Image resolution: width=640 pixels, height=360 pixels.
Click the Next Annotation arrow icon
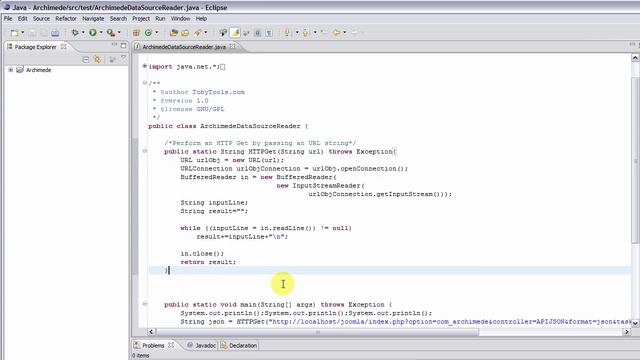pyautogui.click(x=288, y=33)
